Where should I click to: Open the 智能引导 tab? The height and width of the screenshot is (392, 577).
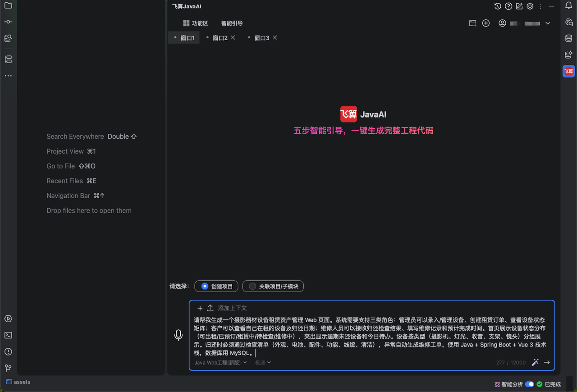pos(232,23)
